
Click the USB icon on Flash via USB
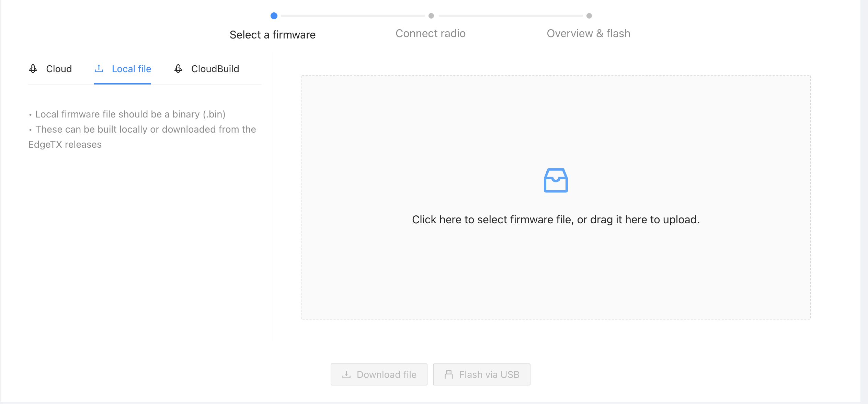coord(449,374)
